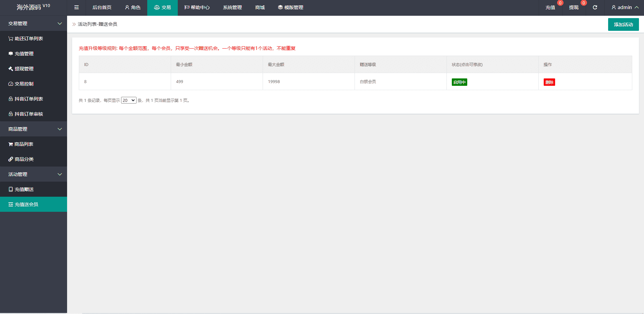Click the shopping cart icon beside 助还订单列表
The height and width of the screenshot is (314, 644).
(x=11, y=39)
